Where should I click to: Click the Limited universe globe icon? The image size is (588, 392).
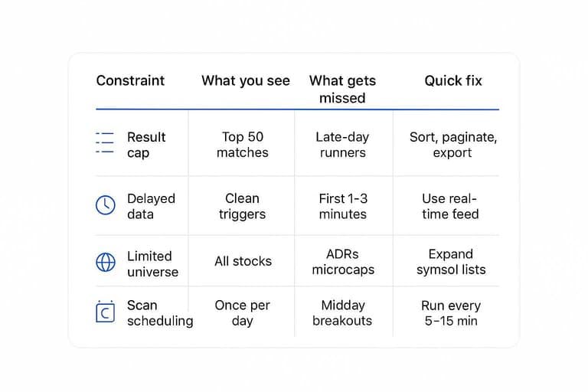(x=105, y=263)
